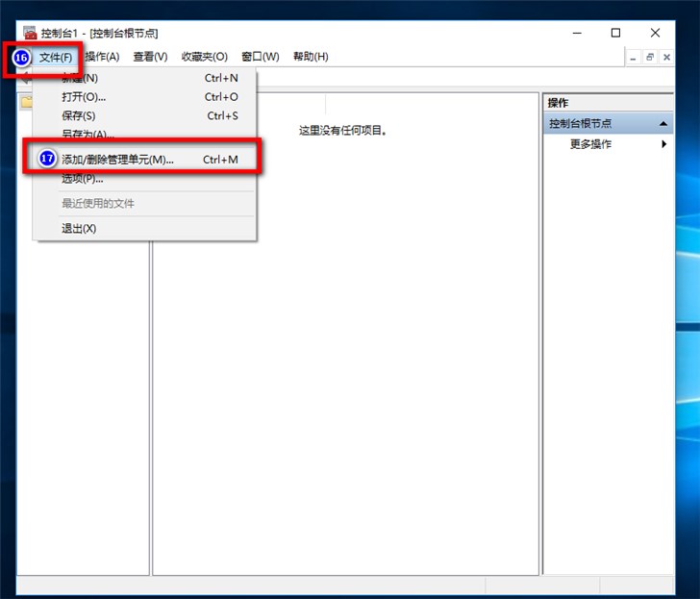Open the 文件(F) menu

[56, 57]
